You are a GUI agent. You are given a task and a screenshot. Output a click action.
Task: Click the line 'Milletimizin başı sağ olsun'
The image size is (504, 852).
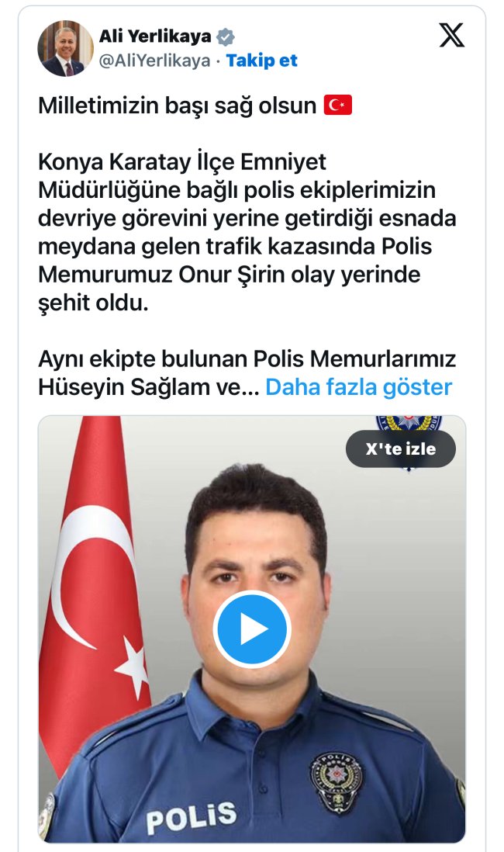click(177, 106)
